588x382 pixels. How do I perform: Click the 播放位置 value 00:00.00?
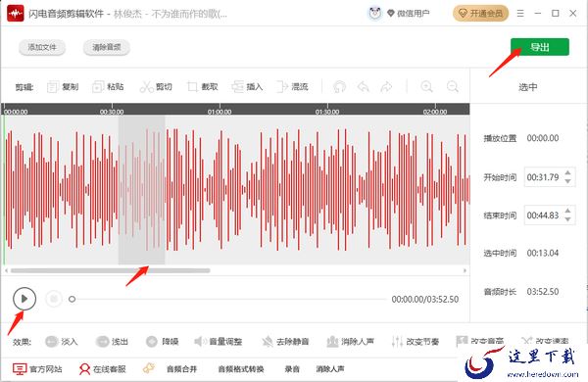pos(543,138)
